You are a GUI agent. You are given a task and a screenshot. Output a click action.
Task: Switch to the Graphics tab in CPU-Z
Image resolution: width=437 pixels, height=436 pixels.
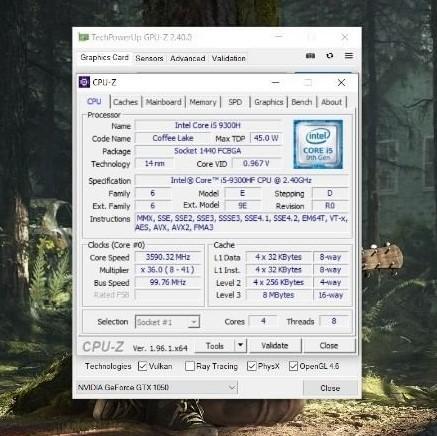tap(269, 102)
